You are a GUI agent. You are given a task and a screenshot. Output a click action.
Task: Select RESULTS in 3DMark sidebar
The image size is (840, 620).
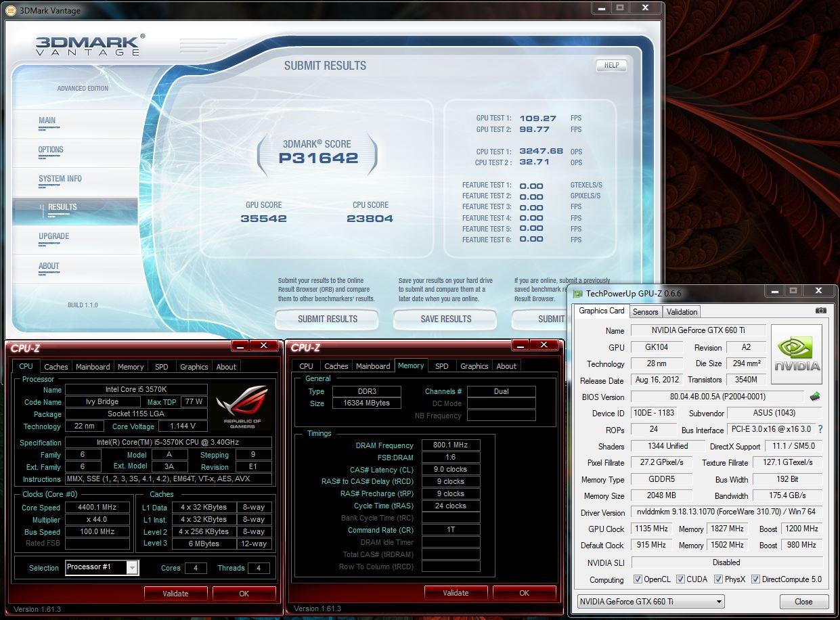[x=62, y=207]
